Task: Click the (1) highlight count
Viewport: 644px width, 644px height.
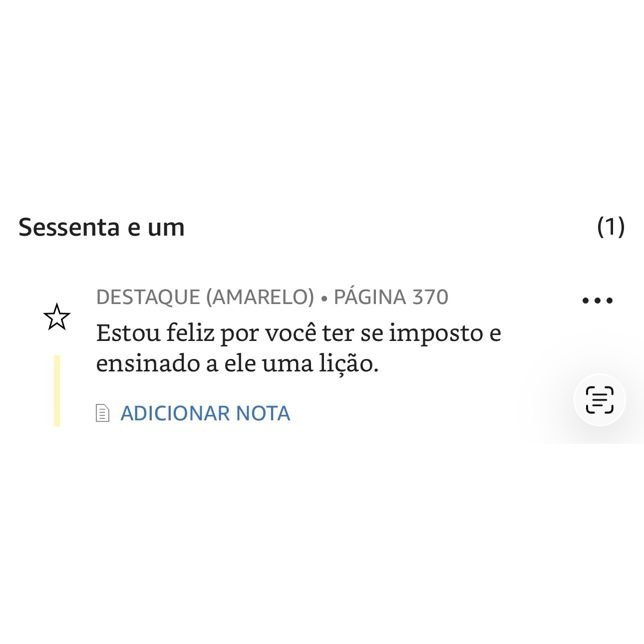Action: click(x=611, y=227)
